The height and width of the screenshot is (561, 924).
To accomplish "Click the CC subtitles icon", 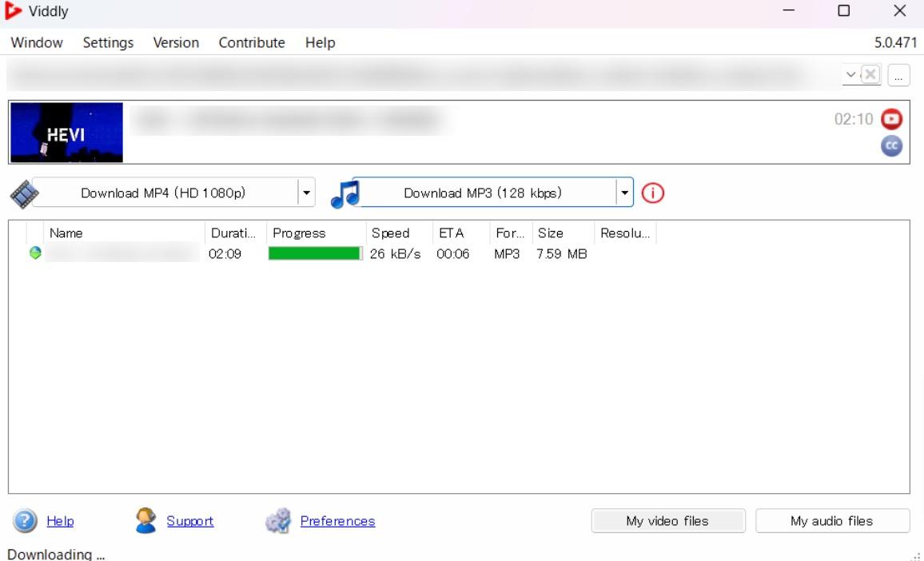I will (x=891, y=145).
